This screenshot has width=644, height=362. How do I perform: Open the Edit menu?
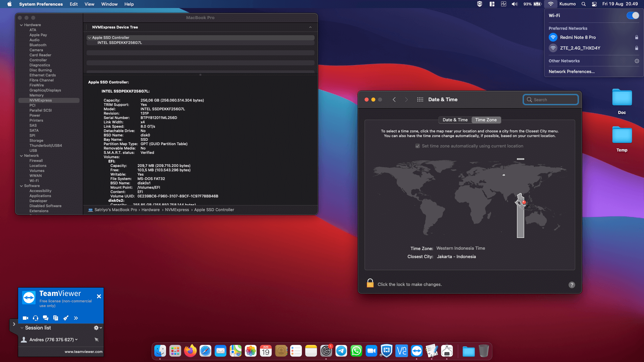[73, 4]
